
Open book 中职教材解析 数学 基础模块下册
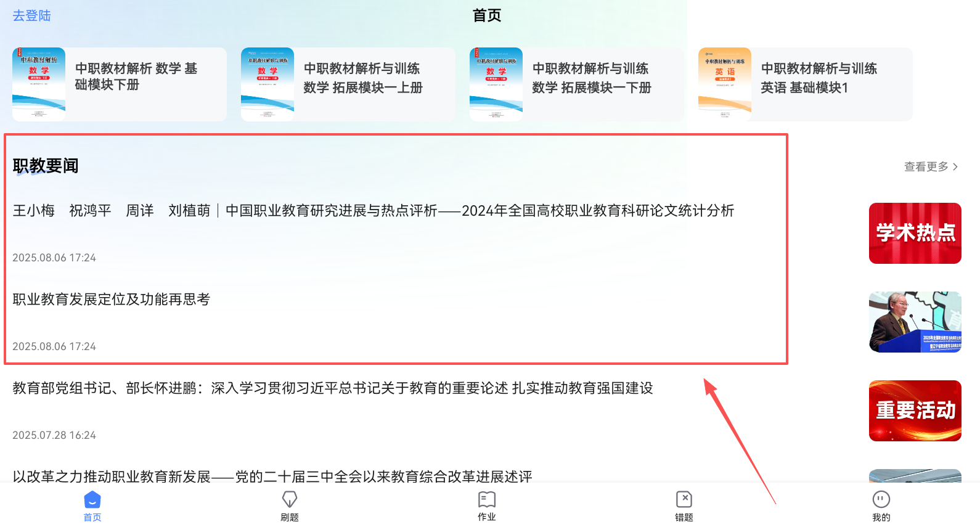[x=120, y=84]
